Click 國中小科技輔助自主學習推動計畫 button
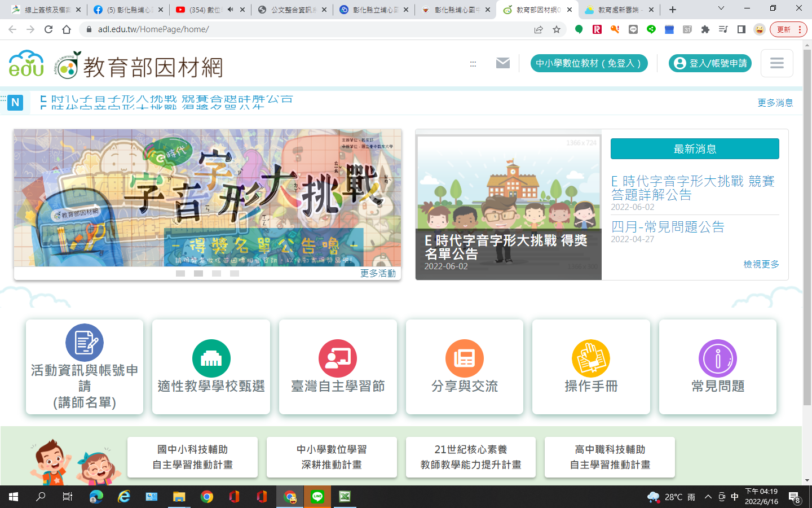 [192, 457]
